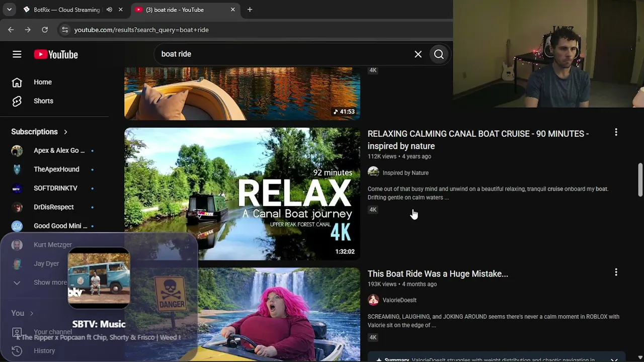Click the 4K badge under ValorieDoesIt description
Image resolution: width=644 pixels, height=362 pixels.
[x=373, y=337]
